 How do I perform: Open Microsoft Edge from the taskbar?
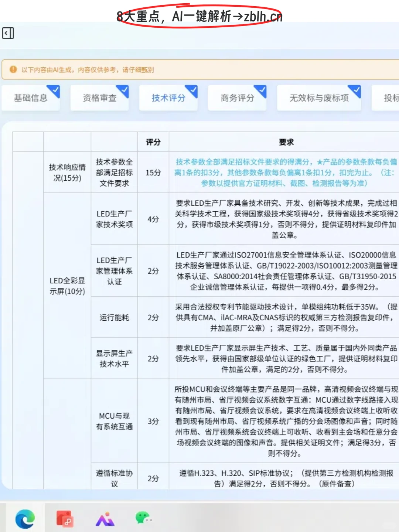point(24,519)
